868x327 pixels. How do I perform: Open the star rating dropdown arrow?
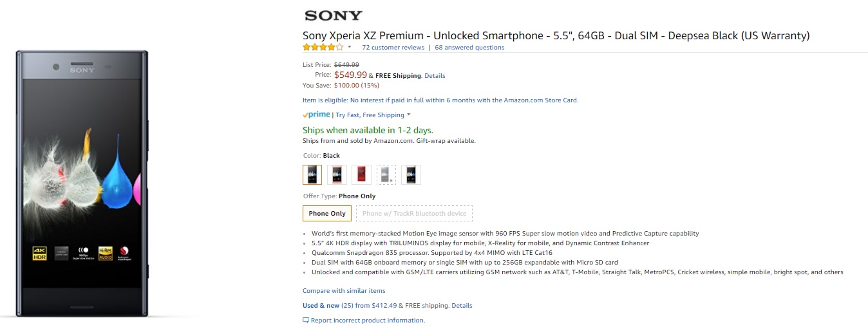coord(350,47)
